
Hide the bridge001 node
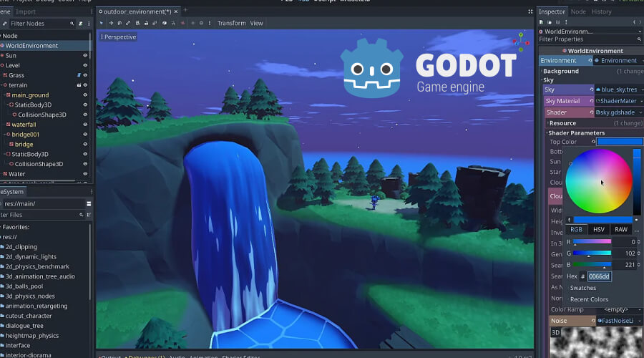pyautogui.click(x=85, y=135)
